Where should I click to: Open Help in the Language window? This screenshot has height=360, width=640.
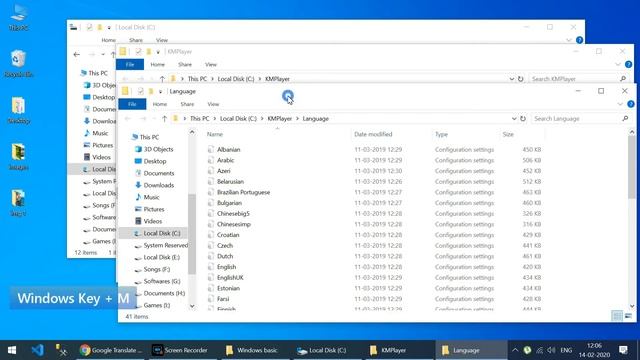point(631,104)
